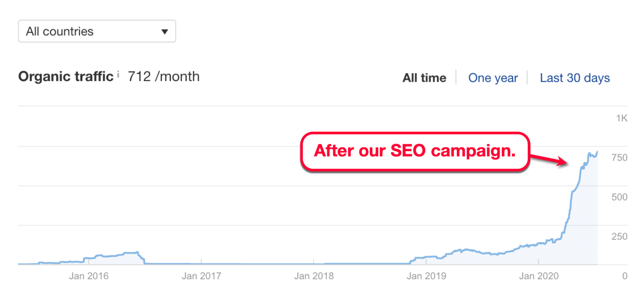Click the Organic traffic heading
The image size is (644, 305).
66,76
